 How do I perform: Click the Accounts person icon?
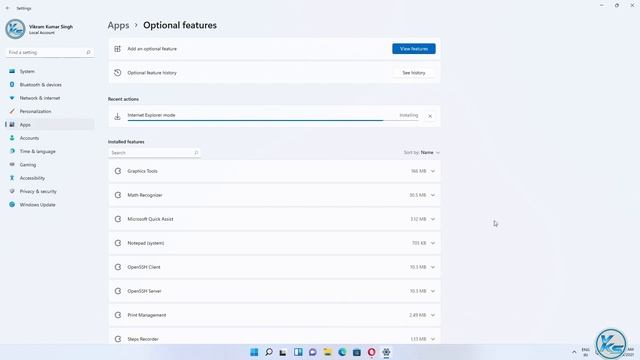(12, 138)
